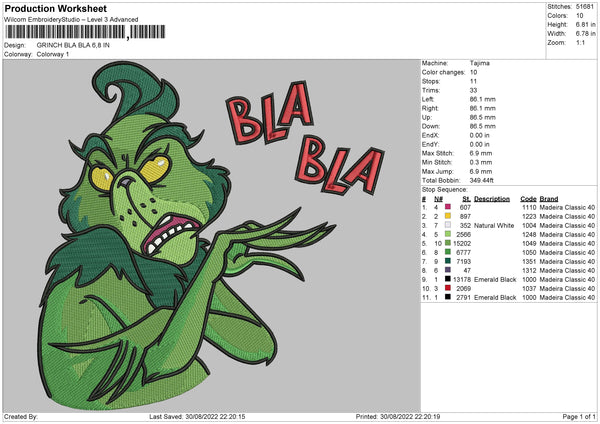Click the "Description" column header
Image resolution: width=600 pixels, height=424 pixels.
(x=492, y=199)
